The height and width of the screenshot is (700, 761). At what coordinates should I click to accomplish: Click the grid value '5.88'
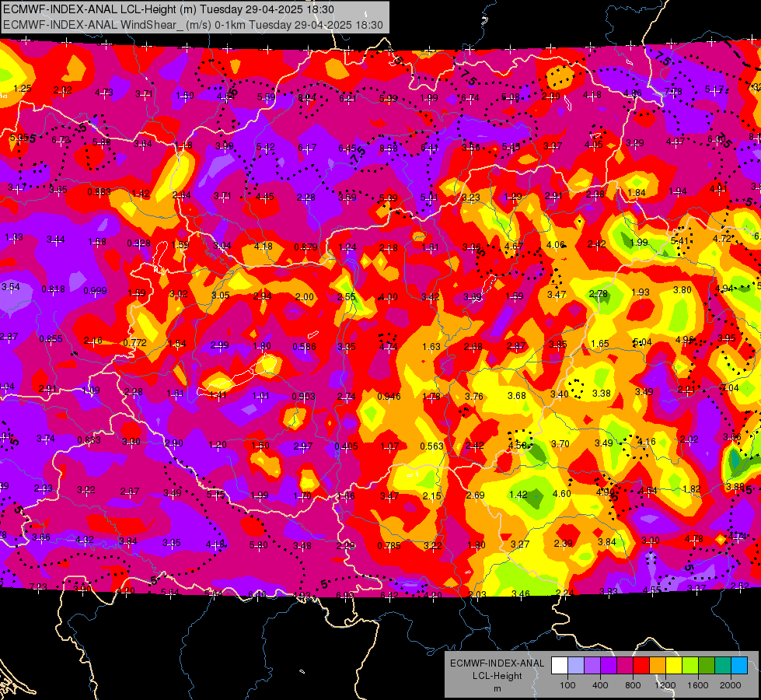[101, 142]
